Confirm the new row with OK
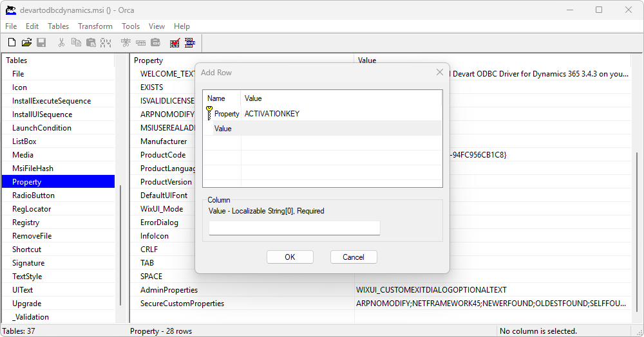The width and height of the screenshot is (644, 337). pyautogui.click(x=290, y=257)
